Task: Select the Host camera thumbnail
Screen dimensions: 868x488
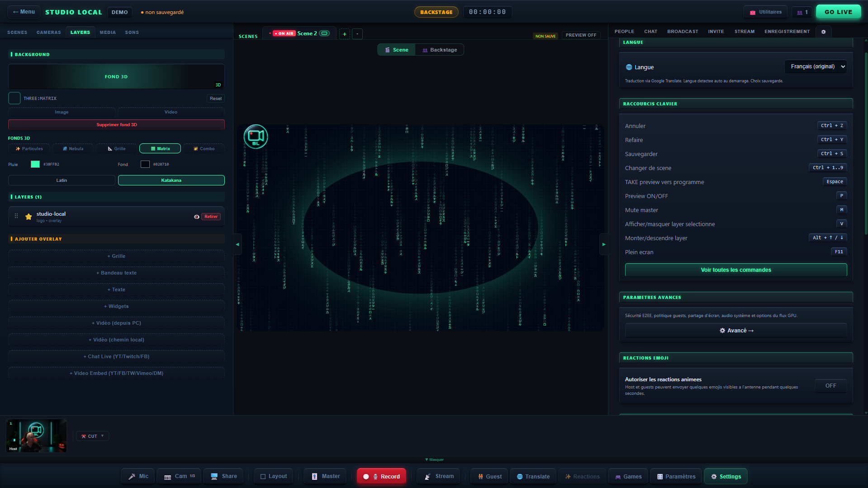Action: click(x=36, y=436)
